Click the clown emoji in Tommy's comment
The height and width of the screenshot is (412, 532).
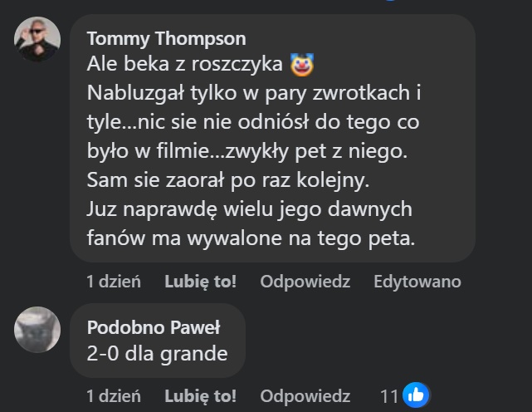pyautogui.click(x=303, y=63)
